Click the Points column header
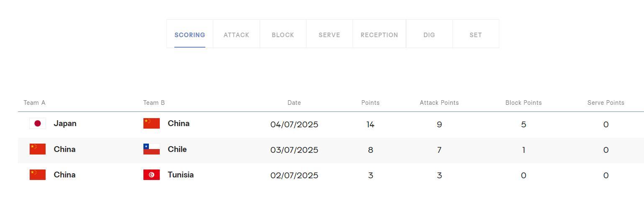Screen dimensions: 644x205 [x=371, y=103]
